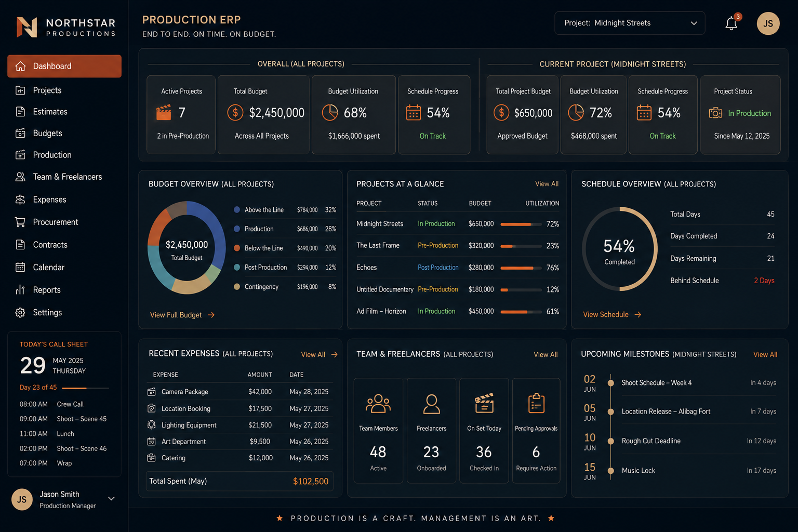Click the Pending Approvals clipboard icon

click(536, 403)
